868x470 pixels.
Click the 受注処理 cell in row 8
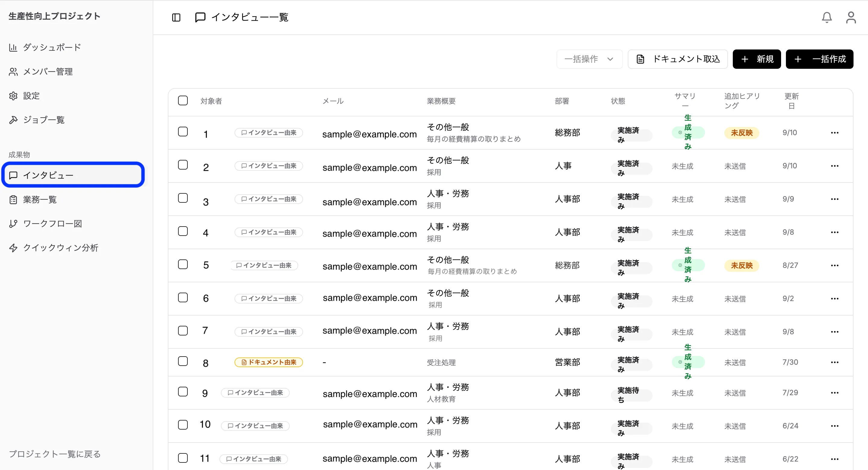pos(441,363)
